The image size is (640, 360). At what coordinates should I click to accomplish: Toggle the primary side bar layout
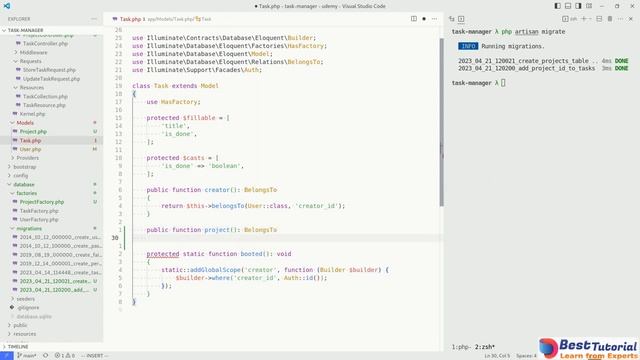pyautogui.click(x=558, y=6)
